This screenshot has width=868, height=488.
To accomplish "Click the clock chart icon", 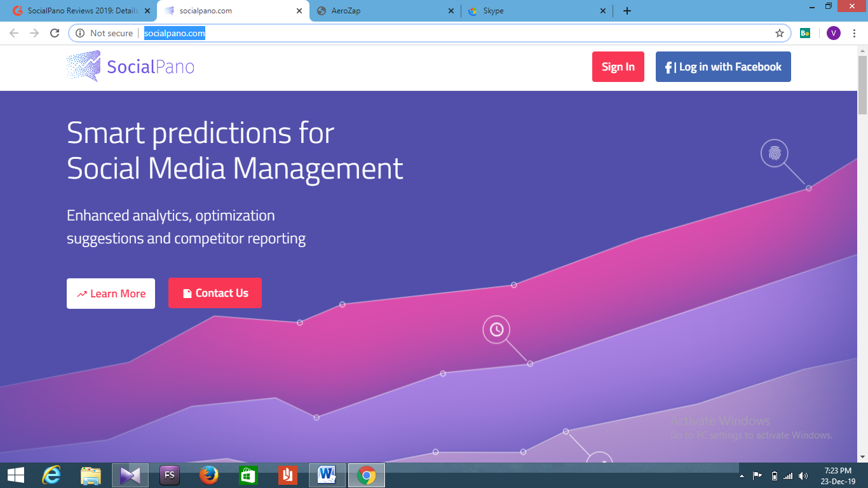I will pyautogui.click(x=496, y=330).
